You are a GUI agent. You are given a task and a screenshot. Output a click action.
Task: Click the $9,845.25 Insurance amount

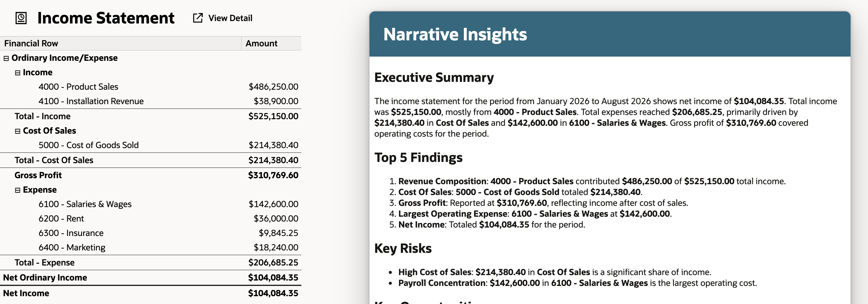coord(278,233)
